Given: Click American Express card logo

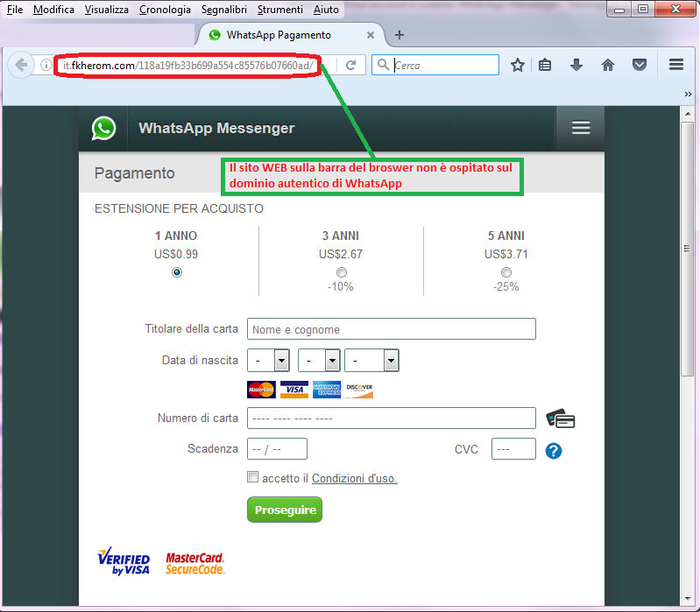Looking at the screenshot, I should click(x=327, y=390).
